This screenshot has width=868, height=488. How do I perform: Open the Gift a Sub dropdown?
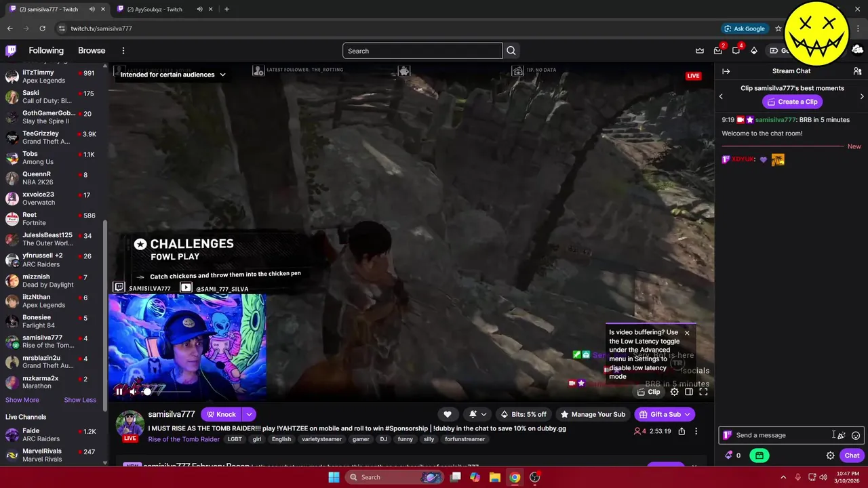[x=665, y=414]
